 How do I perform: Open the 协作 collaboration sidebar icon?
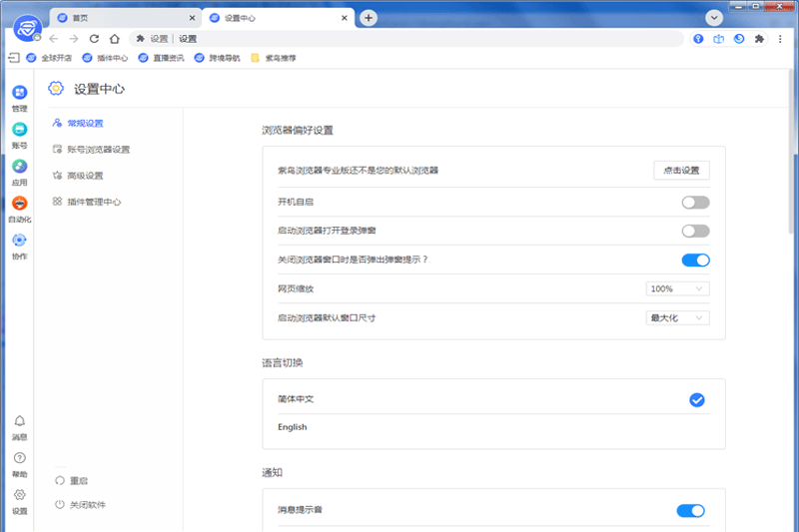pos(19,242)
